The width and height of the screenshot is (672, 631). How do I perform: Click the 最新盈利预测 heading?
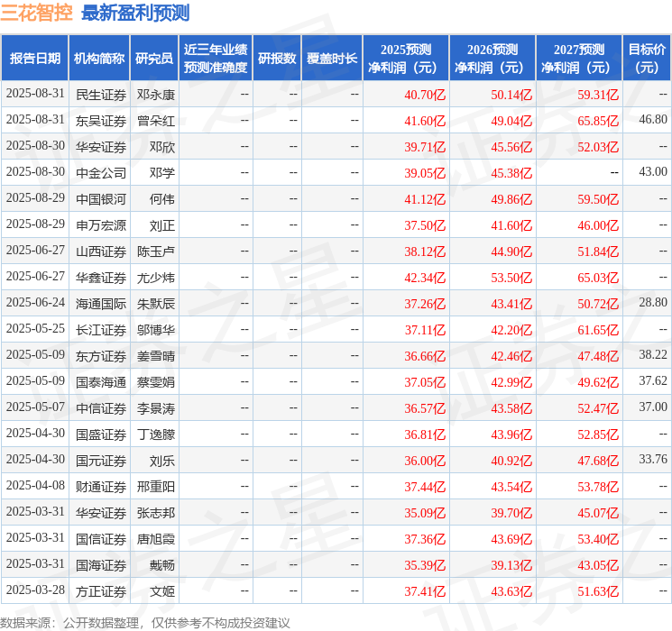(x=135, y=13)
